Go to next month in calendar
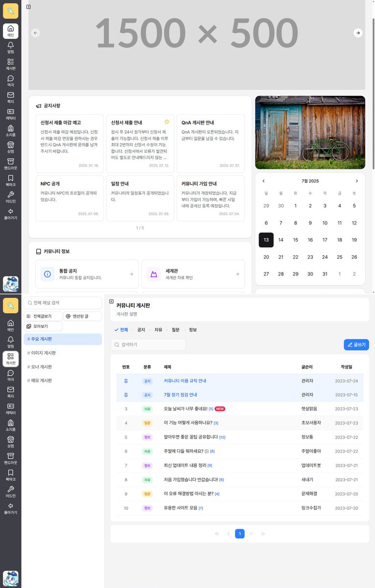This screenshot has width=375, height=588. [357, 181]
